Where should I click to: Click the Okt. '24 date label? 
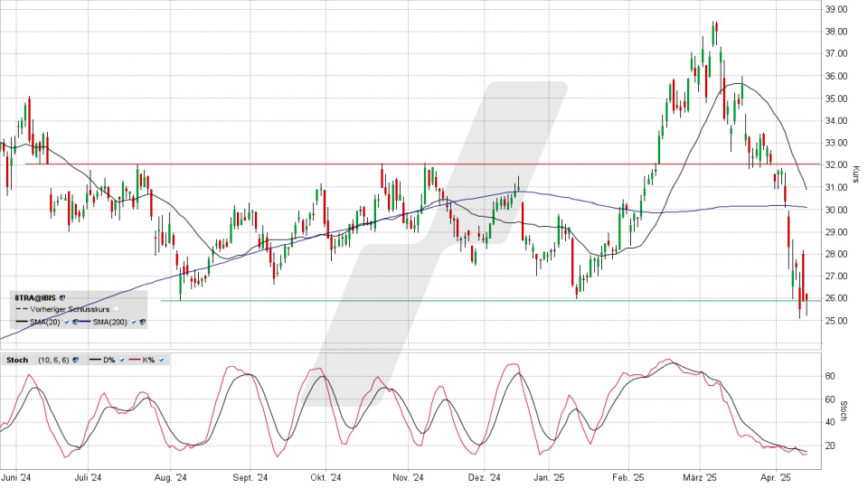[325, 477]
